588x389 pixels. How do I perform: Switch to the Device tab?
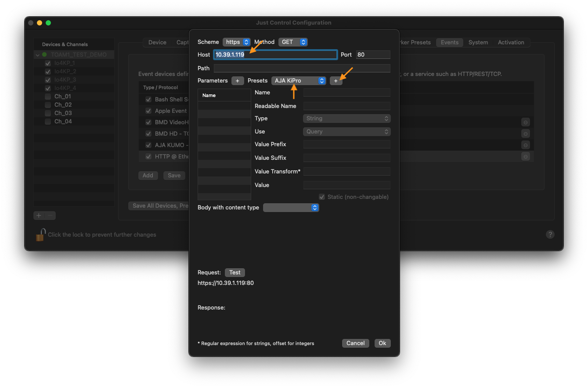157,43
